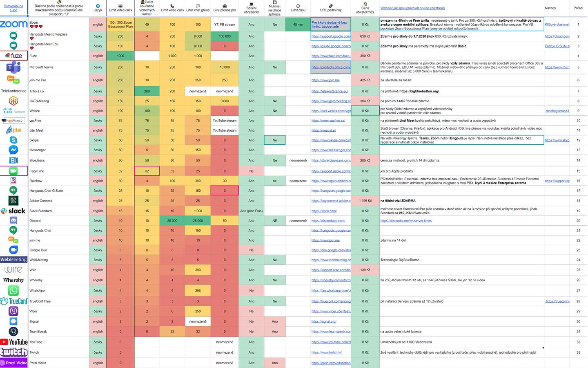Open the https://www.twitch.tv/ link
Image resolution: width=588 pixels, height=368 pixels.
click(x=327, y=352)
